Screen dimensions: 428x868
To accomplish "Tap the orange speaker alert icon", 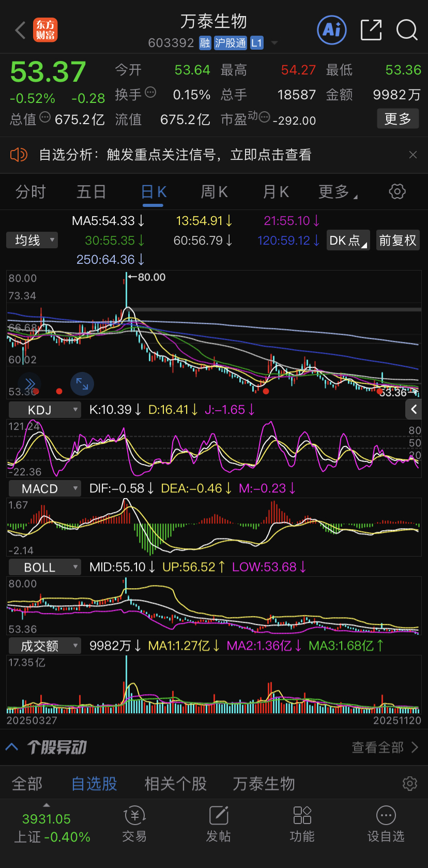I will coord(19,155).
